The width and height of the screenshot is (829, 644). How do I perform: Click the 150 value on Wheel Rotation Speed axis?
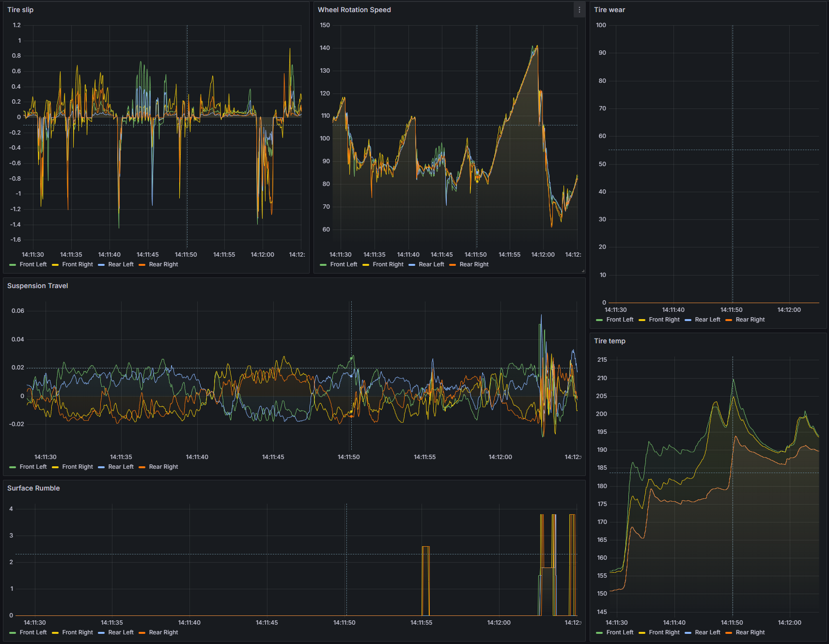click(x=325, y=25)
